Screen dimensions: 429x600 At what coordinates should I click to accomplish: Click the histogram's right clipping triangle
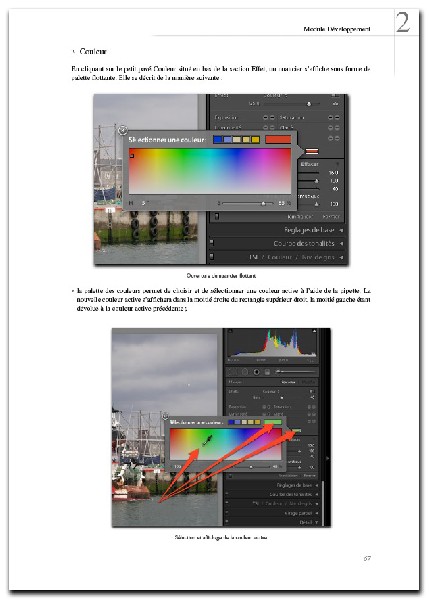tap(314, 331)
